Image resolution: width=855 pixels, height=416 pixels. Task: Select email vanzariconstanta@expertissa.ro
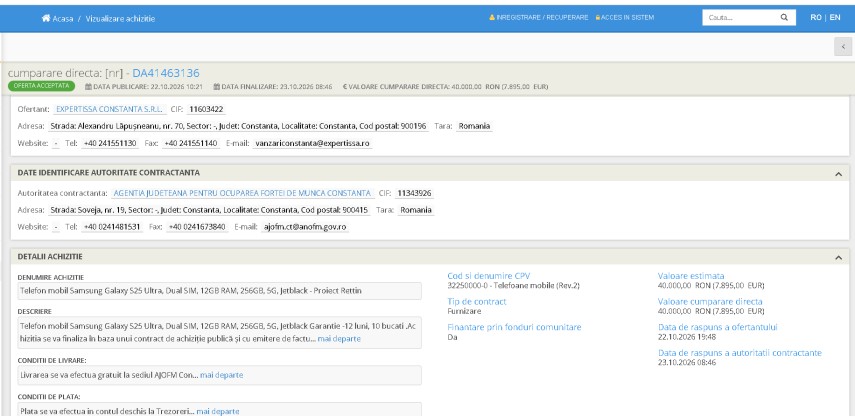pyautogui.click(x=312, y=143)
